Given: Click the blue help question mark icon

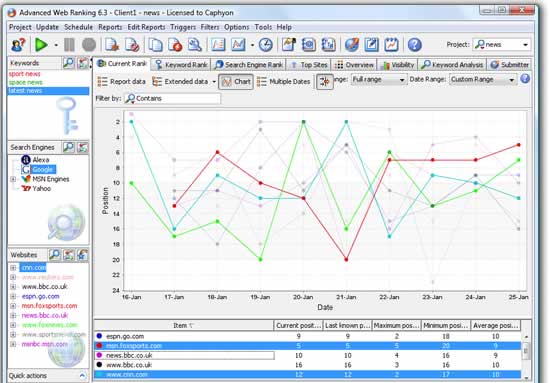Looking at the screenshot, I should (x=415, y=45).
